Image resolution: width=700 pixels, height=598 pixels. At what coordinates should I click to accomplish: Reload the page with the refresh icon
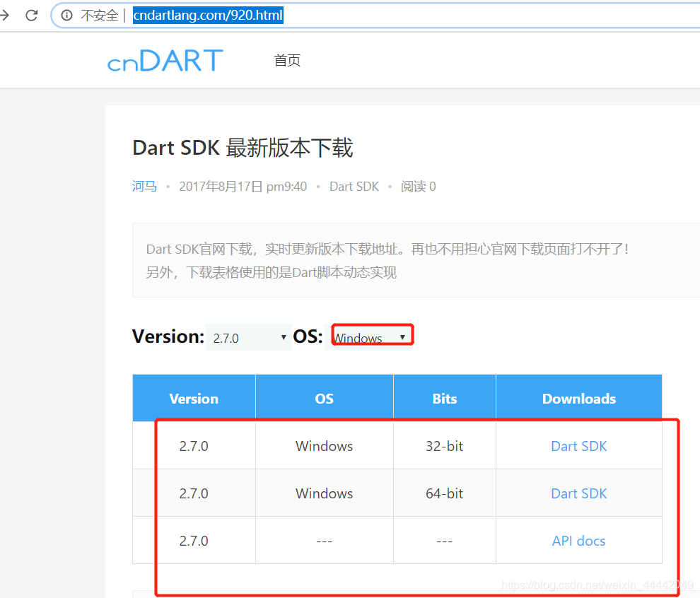pos(32,16)
